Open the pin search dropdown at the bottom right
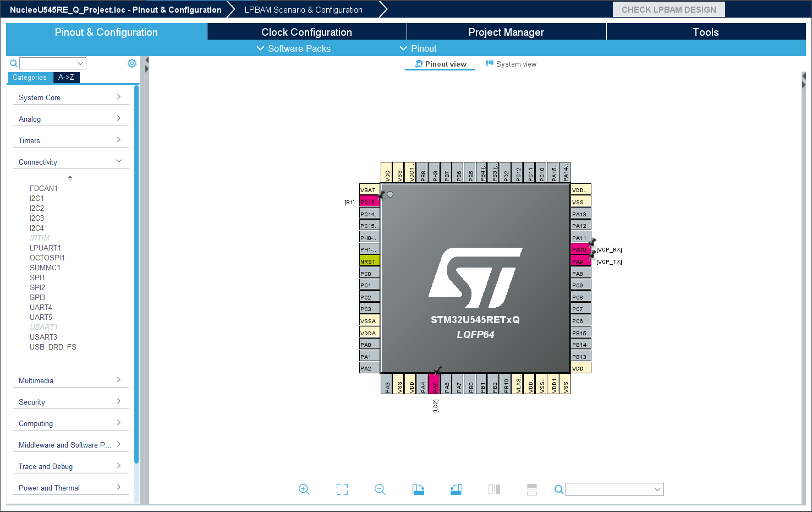 point(657,489)
